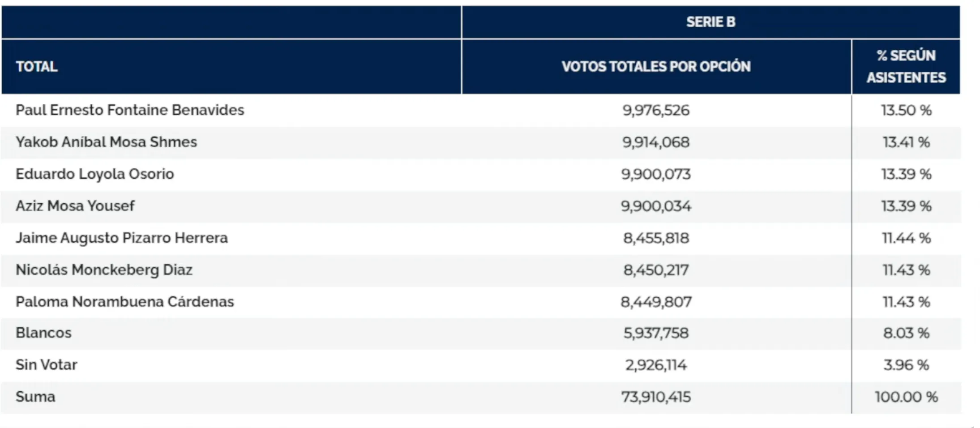Viewport: 980px width, 428px height.
Task: Click the 3.96 % Sin Votar percentage
Action: 906,365
